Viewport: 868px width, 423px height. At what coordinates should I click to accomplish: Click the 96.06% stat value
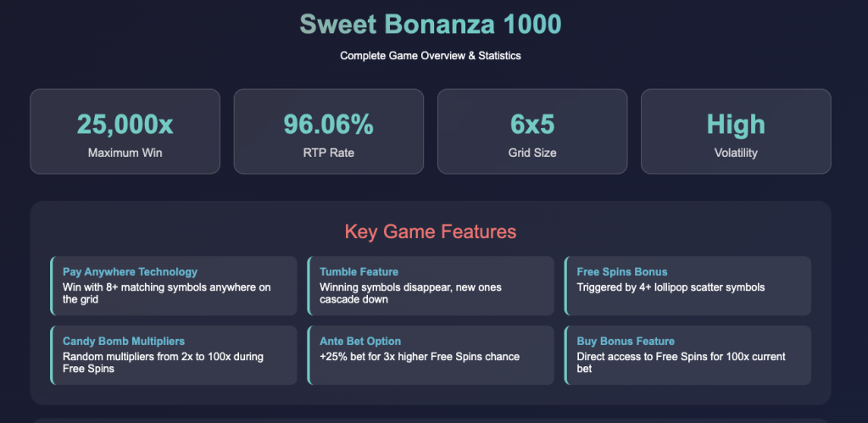328,125
